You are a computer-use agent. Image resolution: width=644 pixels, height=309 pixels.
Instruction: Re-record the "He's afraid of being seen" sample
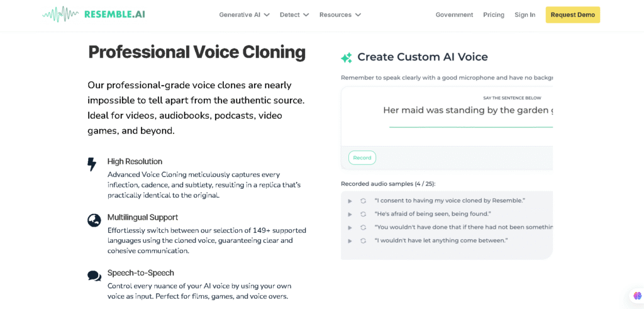pyautogui.click(x=363, y=214)
